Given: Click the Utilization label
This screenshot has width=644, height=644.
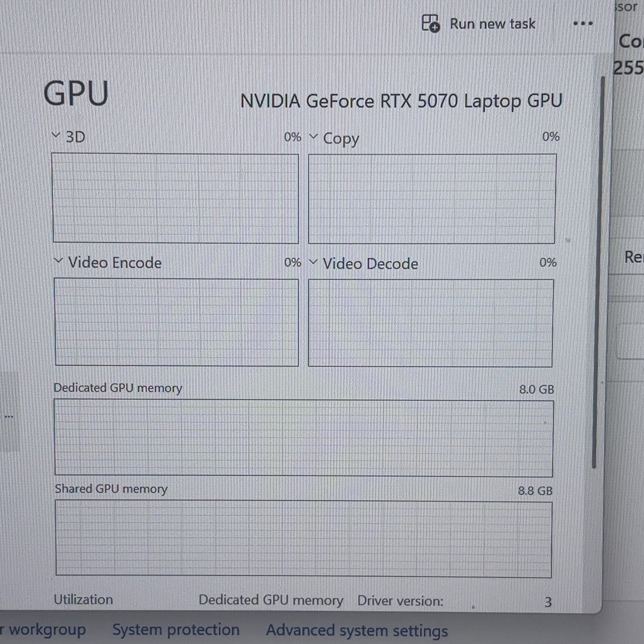Looking at the screenshot, I should click(x=83, y=599).
